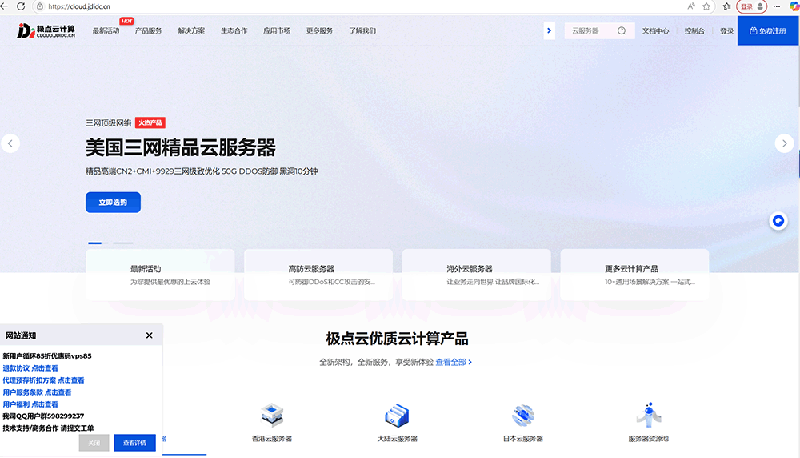Click the 登录 link in the site header

click(727, 31)
